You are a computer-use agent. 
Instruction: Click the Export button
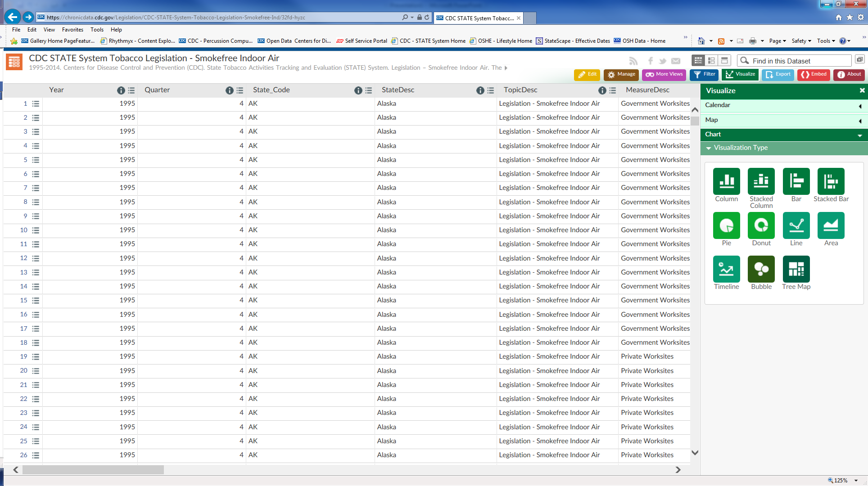click(x=778, y=74)
